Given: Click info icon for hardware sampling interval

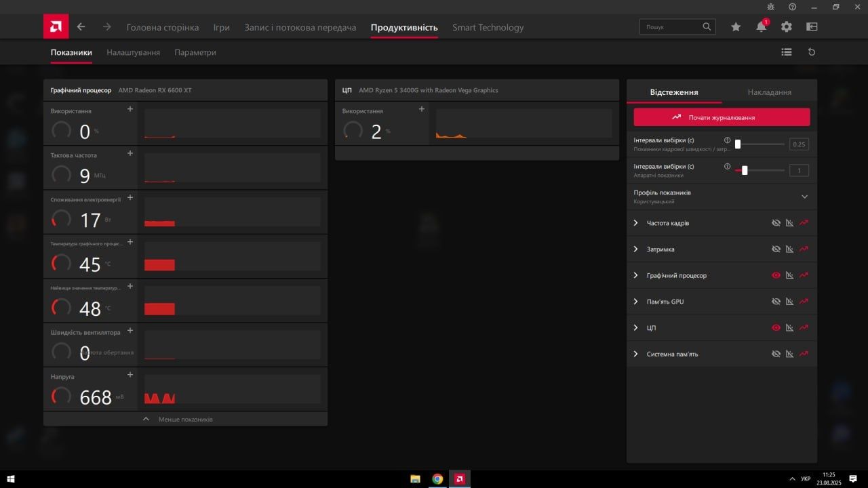Looking at the screenshot, I should [727, 166].
